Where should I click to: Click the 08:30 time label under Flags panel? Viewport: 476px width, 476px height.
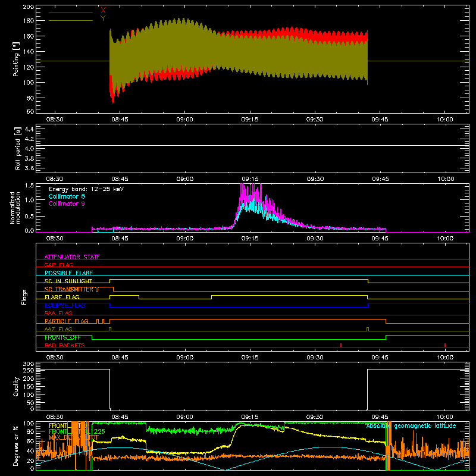click(x=55, y=358)
